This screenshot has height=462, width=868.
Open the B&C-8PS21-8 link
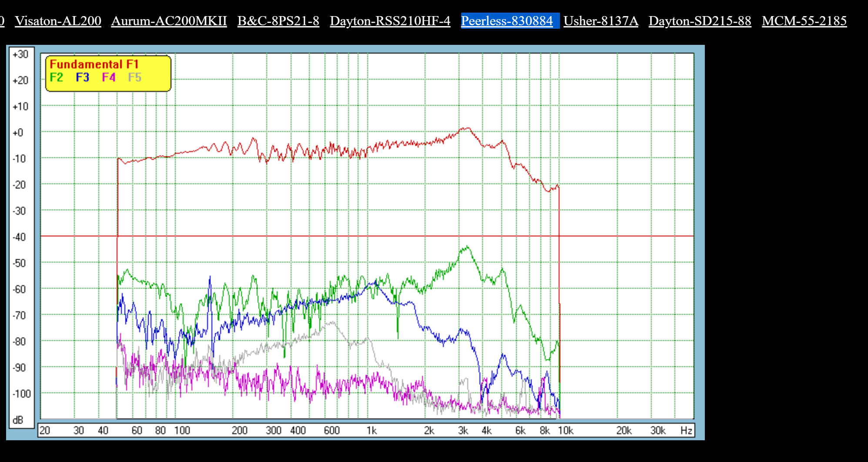tap(278, 20)
